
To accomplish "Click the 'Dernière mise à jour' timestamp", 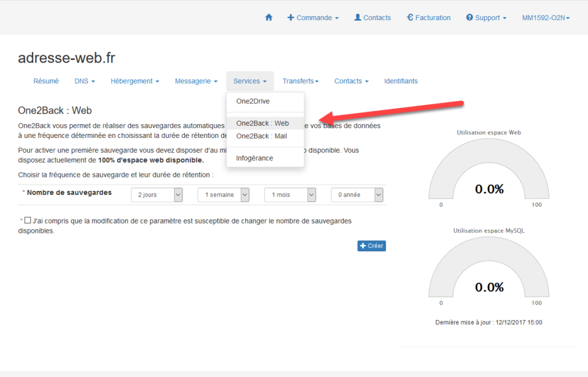I will tap(489, 322).
